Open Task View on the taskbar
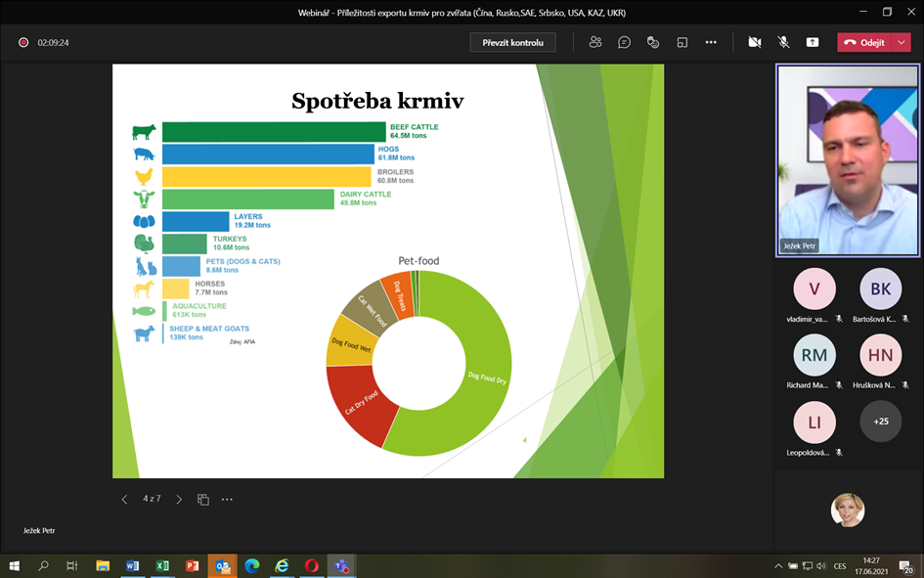 pyautogui.click(x=72, y=565)
